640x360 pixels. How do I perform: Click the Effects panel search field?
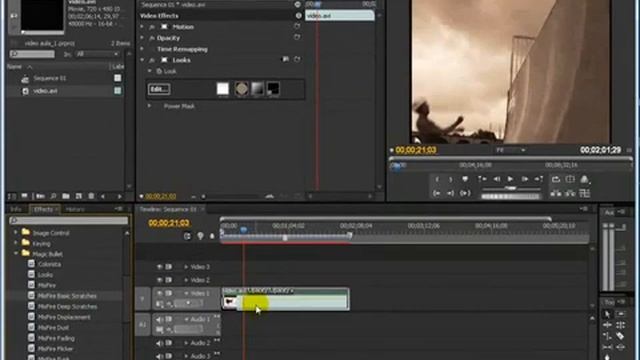pyautogui.click(x=69, y=221)
